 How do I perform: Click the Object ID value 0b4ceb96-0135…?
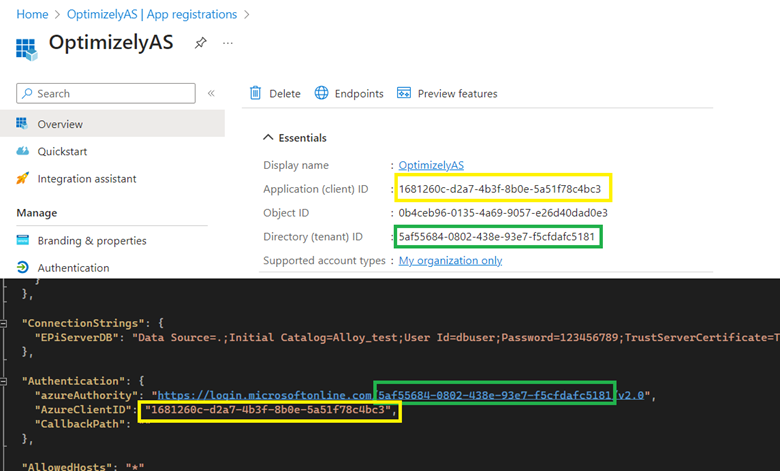pyautogui.click(x=503, y=213)
